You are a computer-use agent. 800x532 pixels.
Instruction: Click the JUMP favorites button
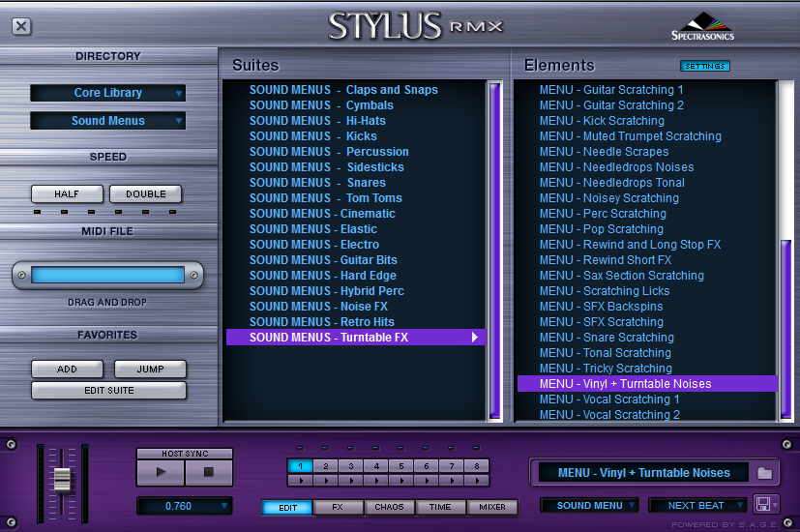point(150,369)
